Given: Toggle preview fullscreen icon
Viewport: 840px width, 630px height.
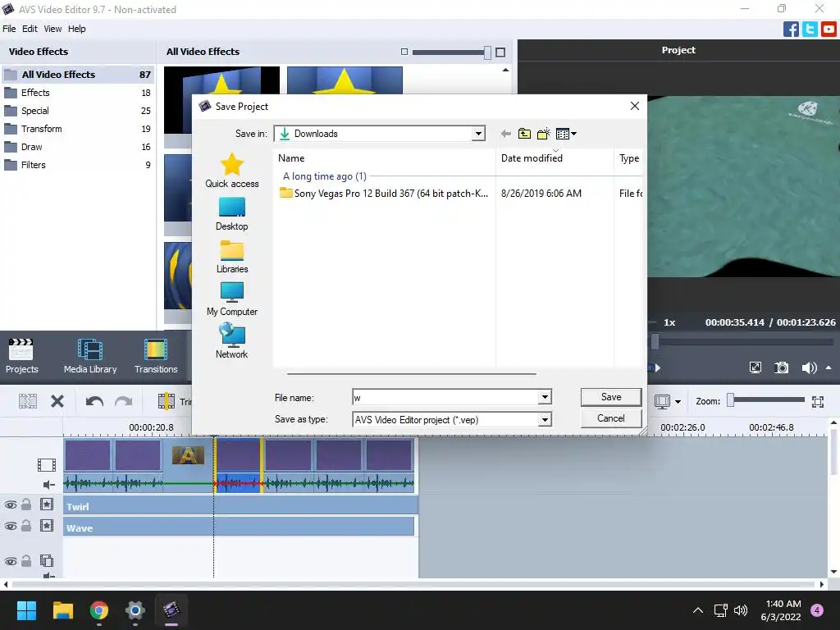Looking at the screenshot, I should pos(756,367).
